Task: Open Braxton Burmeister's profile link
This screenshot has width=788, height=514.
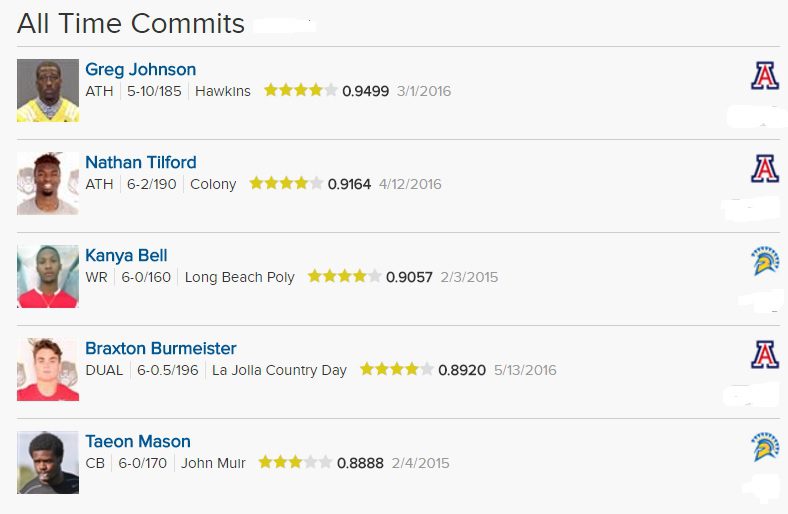Action: [160, 349]
